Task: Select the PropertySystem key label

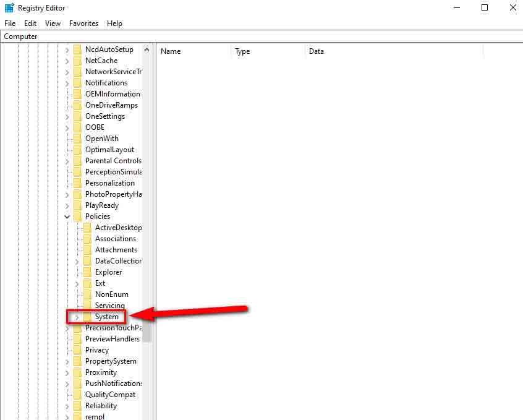Action: point(111,361)
